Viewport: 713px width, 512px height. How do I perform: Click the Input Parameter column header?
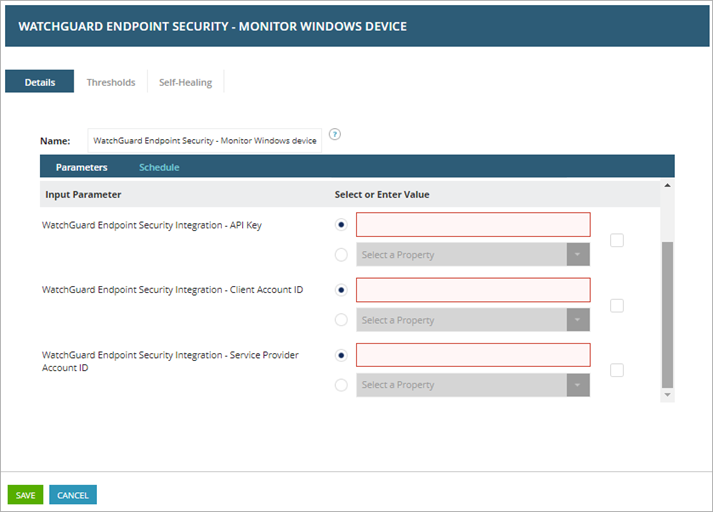tap(83, 195)
